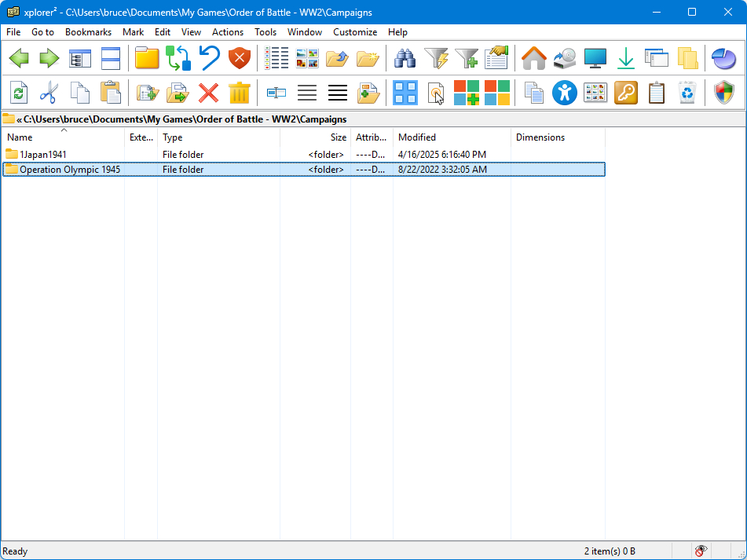Sort by the Dimensions column header
The width and height of the screenshot is (747, 560).
coord(558,137)
